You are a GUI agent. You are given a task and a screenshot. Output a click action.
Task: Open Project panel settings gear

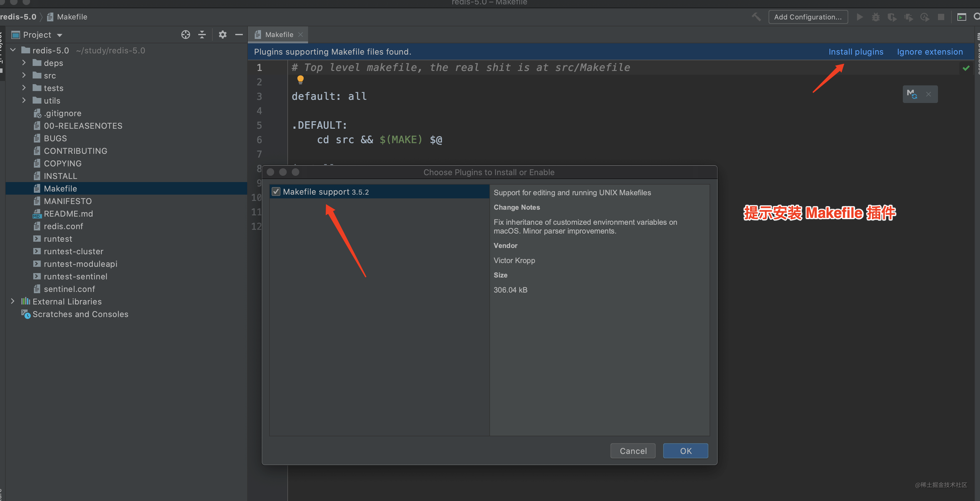223,35
